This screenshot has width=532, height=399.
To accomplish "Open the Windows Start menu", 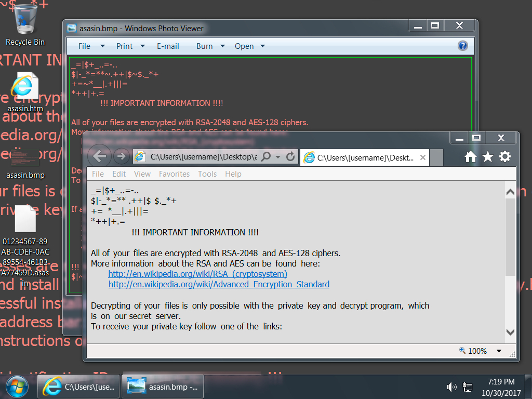I will click(17, 387).
